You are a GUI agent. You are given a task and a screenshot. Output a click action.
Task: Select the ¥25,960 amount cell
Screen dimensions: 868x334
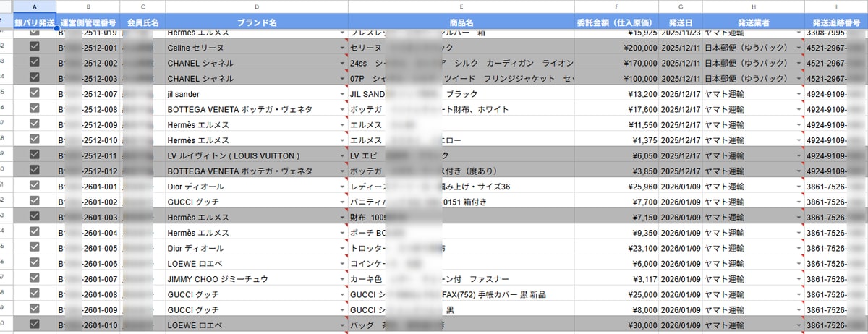pos(616,187)
